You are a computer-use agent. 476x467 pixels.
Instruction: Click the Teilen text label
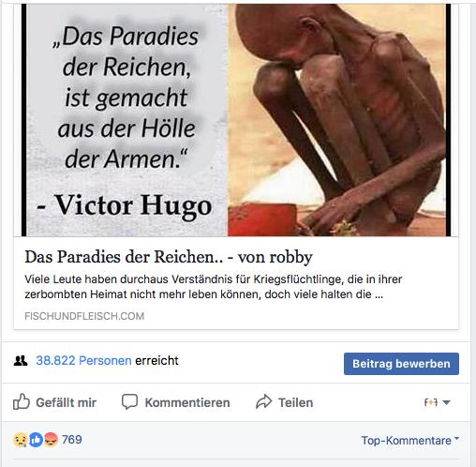(x=296, y=402)
